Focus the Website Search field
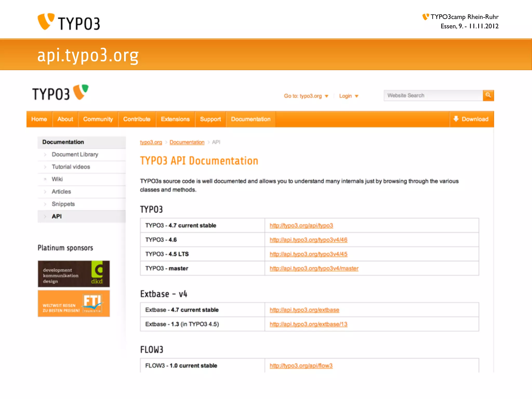This screenshot has width=532, height=399. click(433, 95)
